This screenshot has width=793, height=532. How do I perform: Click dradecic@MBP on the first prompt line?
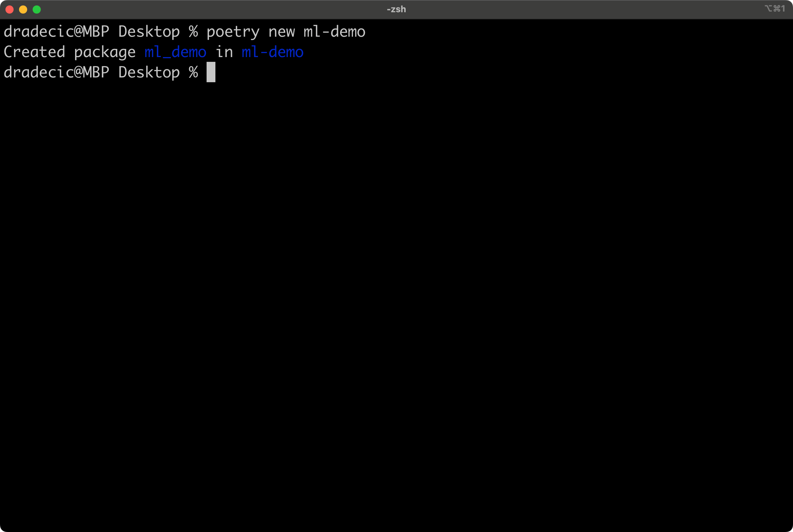click(x=56, y=32)
